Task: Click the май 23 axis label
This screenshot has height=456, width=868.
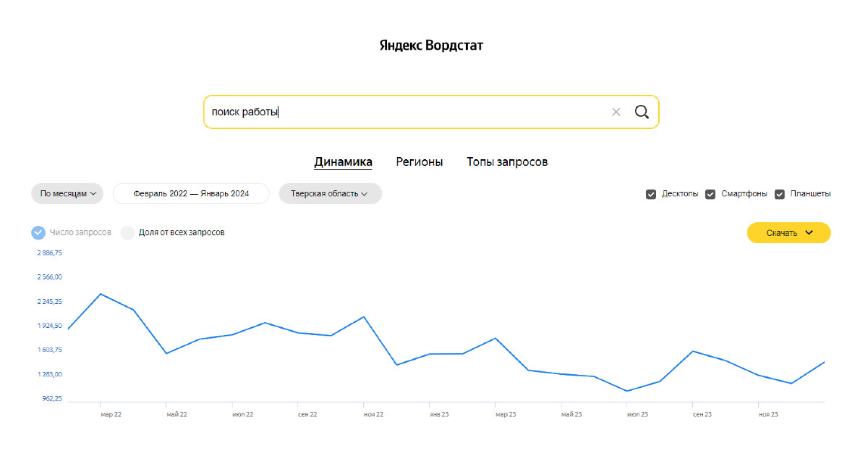Action: coord(571,415)
